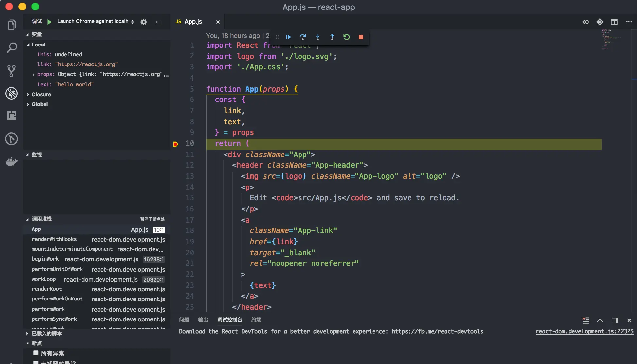Viewport: 637px width, 364px height.
Task: Open launch configuration settings gear
Action: [144, 22]
